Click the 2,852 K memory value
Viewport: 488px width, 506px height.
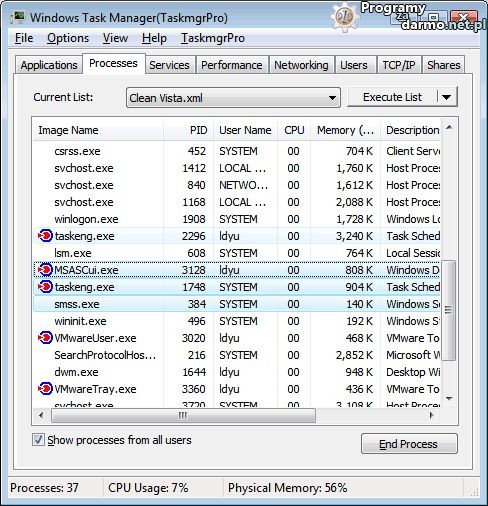point(354,355)
